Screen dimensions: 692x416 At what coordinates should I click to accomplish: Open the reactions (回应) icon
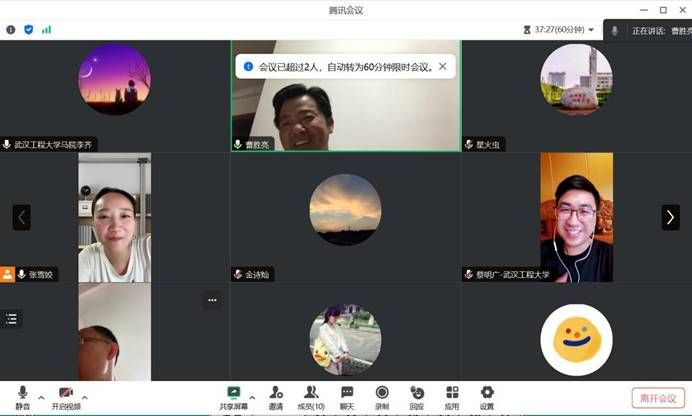pyautogui.click(x=417, y=394)
